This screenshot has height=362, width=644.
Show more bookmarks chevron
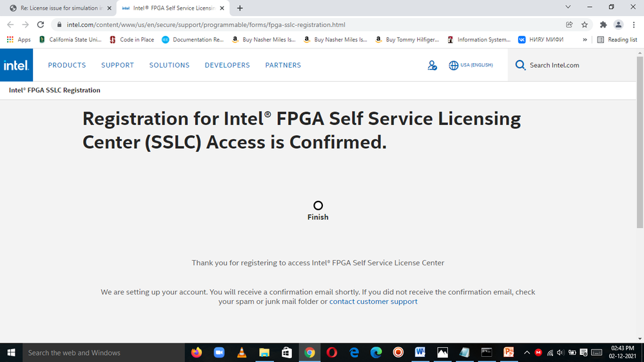click(x=585, y=40)
